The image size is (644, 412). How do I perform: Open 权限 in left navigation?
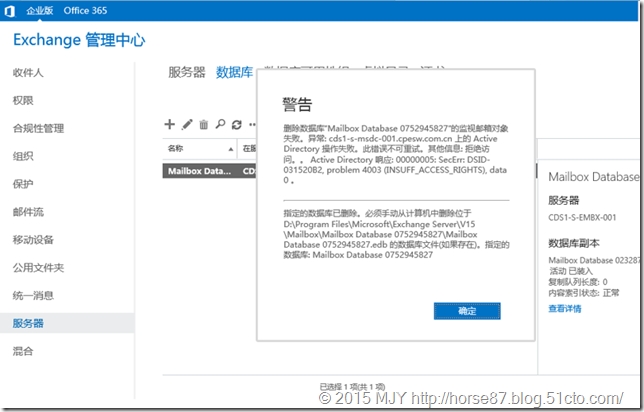(22, 101)
